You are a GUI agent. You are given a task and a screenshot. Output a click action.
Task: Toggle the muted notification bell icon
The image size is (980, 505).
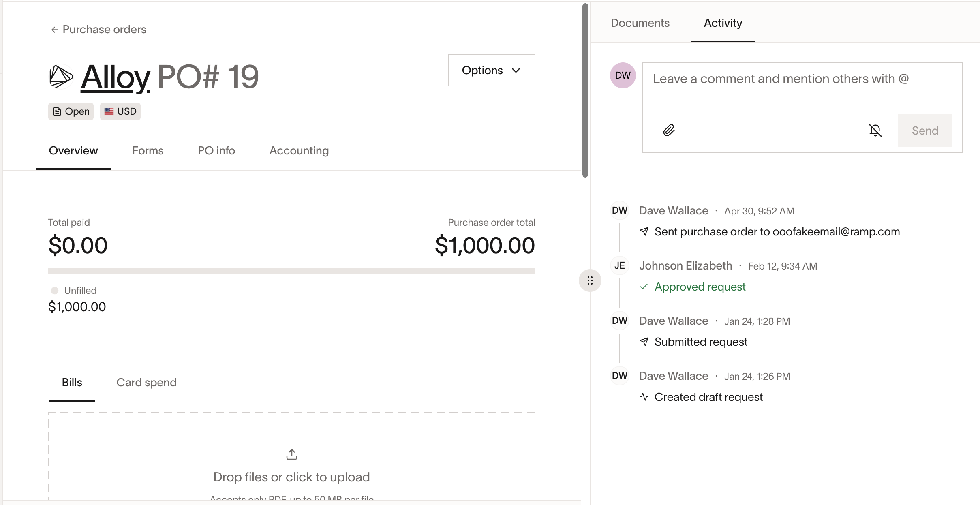875,131
